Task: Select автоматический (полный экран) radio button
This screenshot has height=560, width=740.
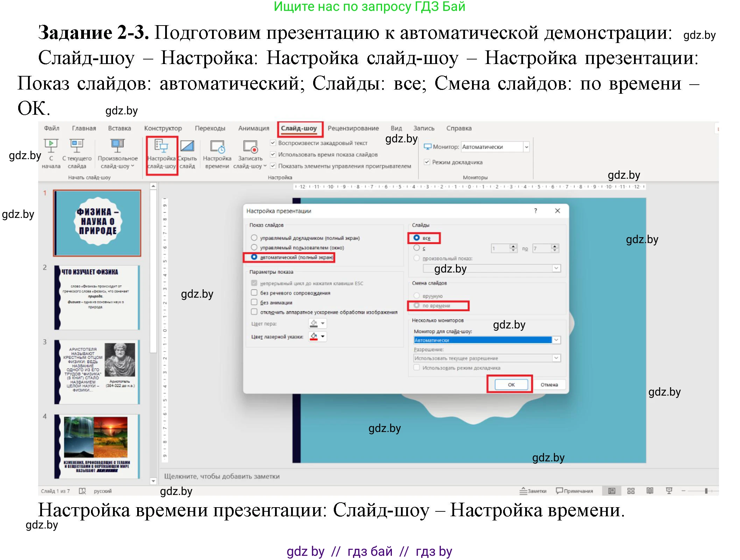Action: [254, 258]
